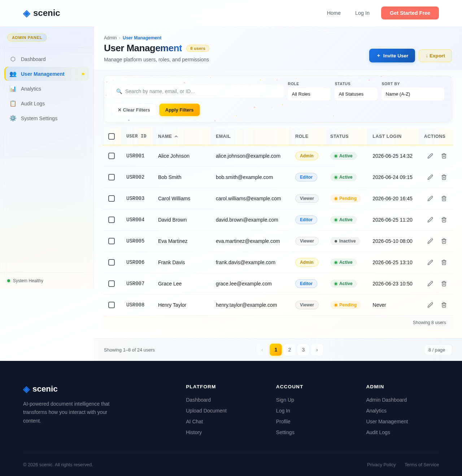Image resolution: width=462 pixels, height=476 pixels.
Task: Delete David Brown's row
Action: point(444,220)
